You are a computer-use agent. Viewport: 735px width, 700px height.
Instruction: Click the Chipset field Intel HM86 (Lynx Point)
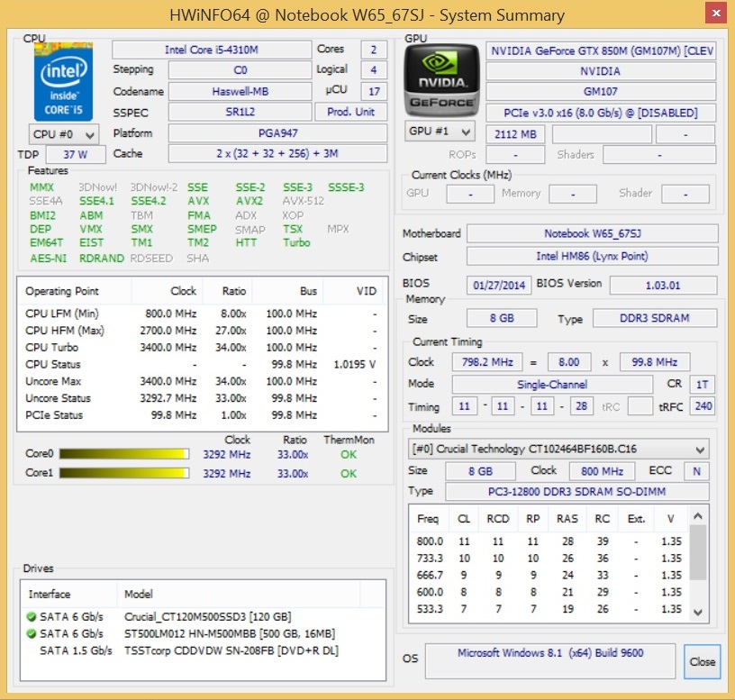(593, 257)
